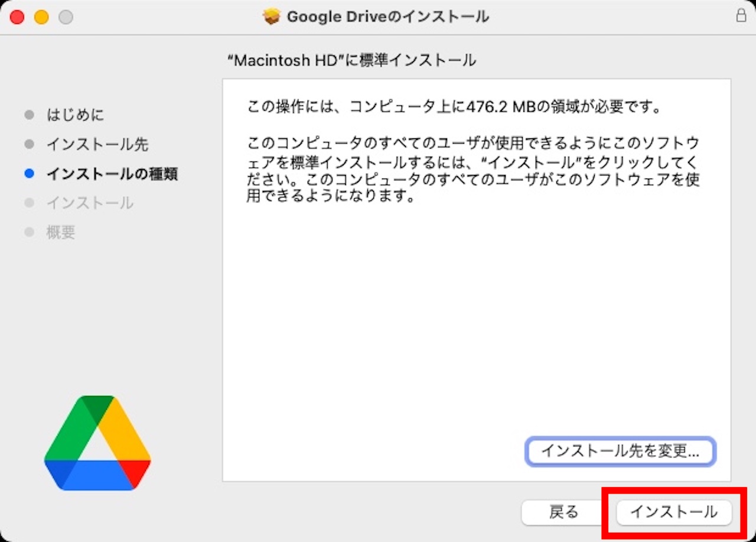
Task: Click the title "Google Driveのインストール"
Action: coord(387,17)
